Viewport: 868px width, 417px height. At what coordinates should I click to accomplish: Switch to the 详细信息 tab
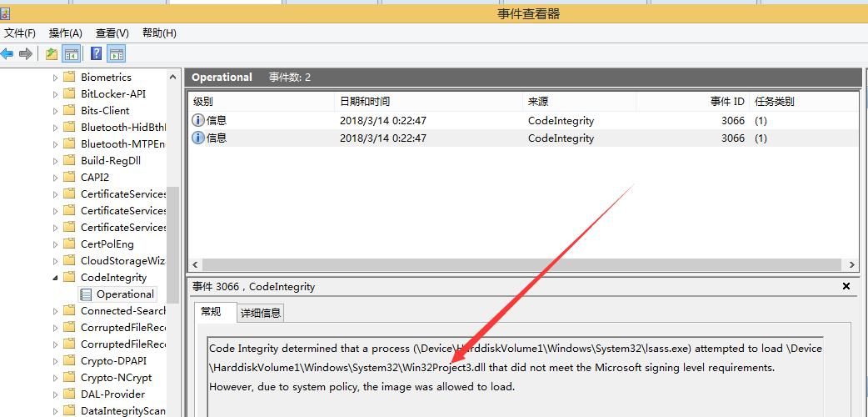coord(260,314)
